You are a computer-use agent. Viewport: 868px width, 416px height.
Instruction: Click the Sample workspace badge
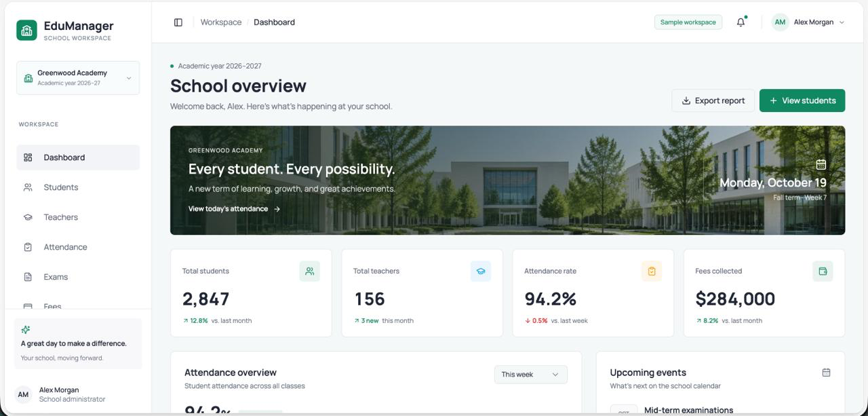pos(688,22)
